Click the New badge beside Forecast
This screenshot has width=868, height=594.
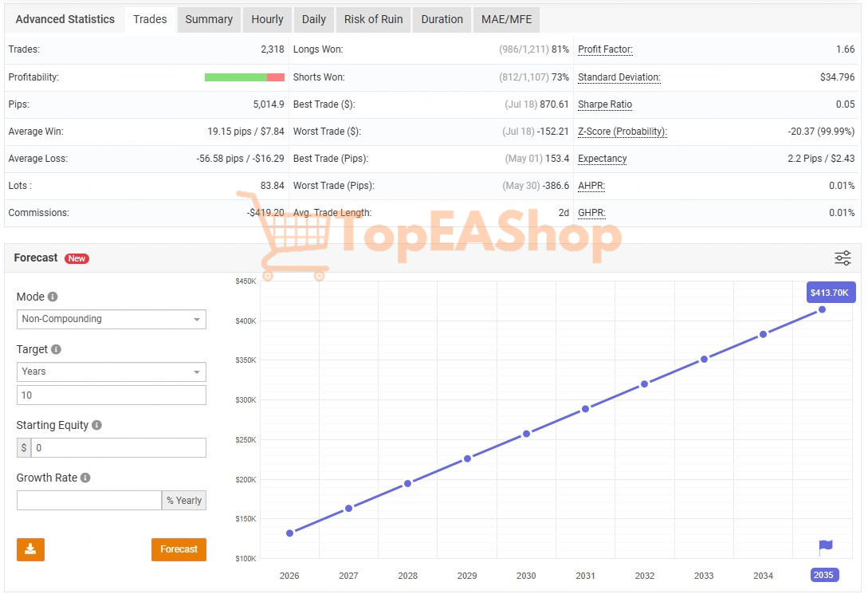click(77, 258)
